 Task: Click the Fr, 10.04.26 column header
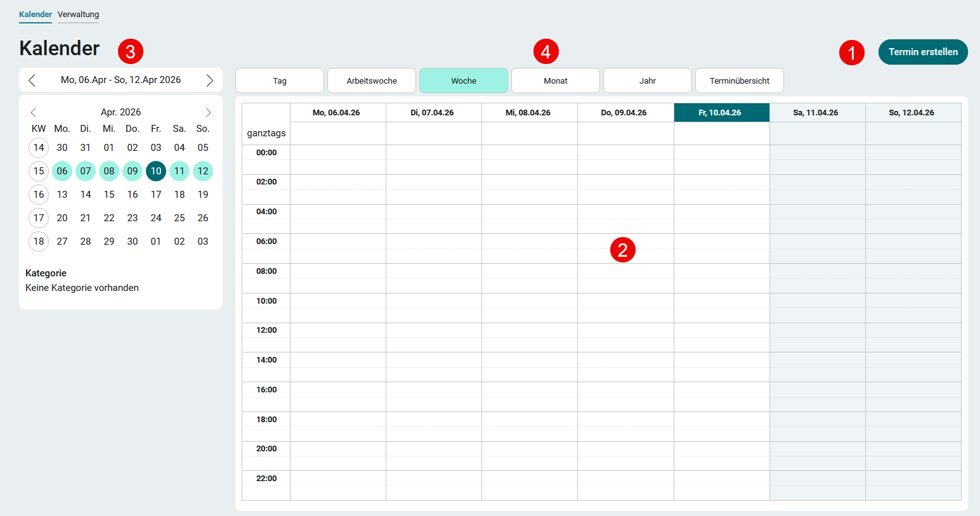coord(721,113)
